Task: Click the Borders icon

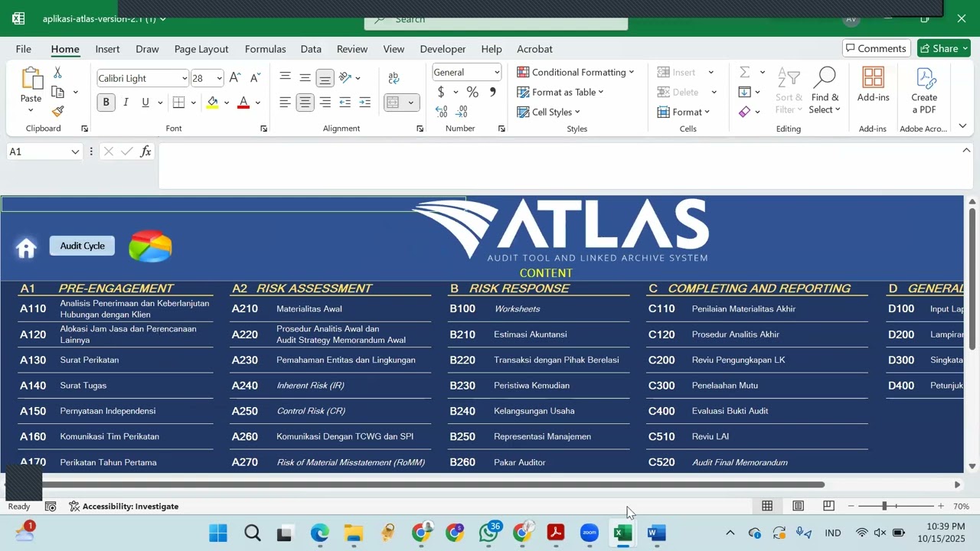Action: coord(178,103)
